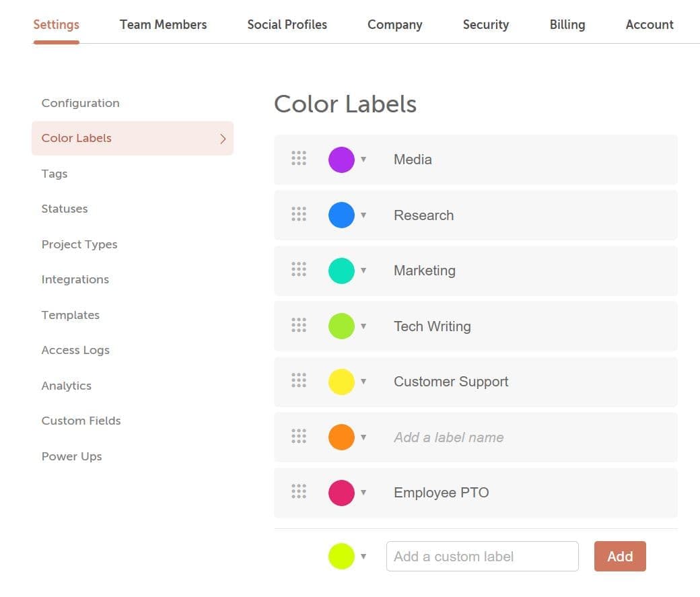This screenshot has width=700, height=597.
Task: Open the Social Profiles tab
Action: pos(287,24)
